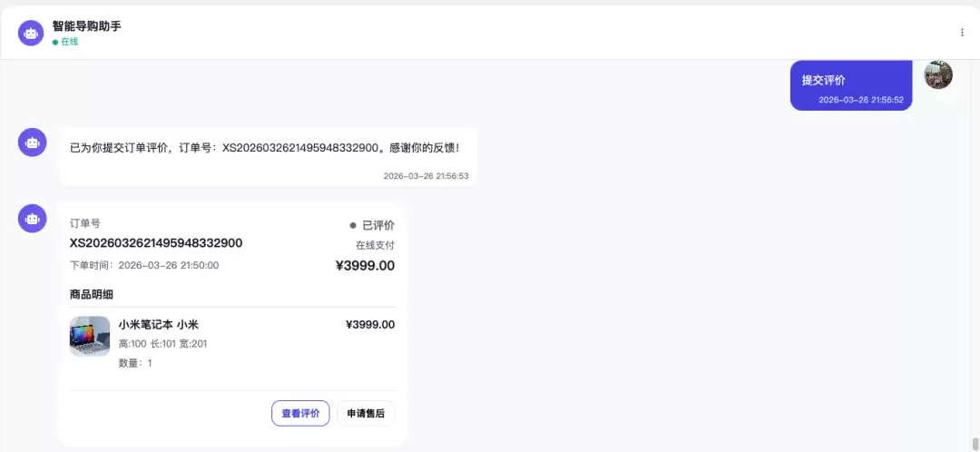Click the 已评价 status label
The image size is (980, 452).
click(372, 225)
